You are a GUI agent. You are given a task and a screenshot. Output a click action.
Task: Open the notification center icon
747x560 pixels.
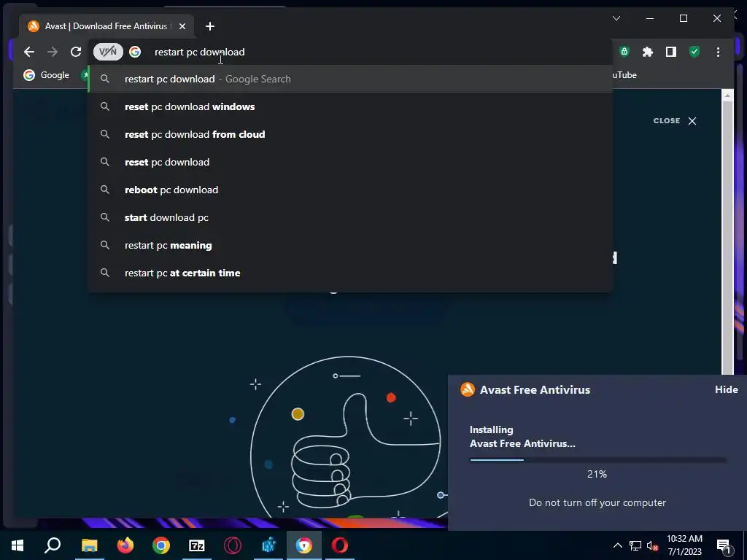point(723,545)
